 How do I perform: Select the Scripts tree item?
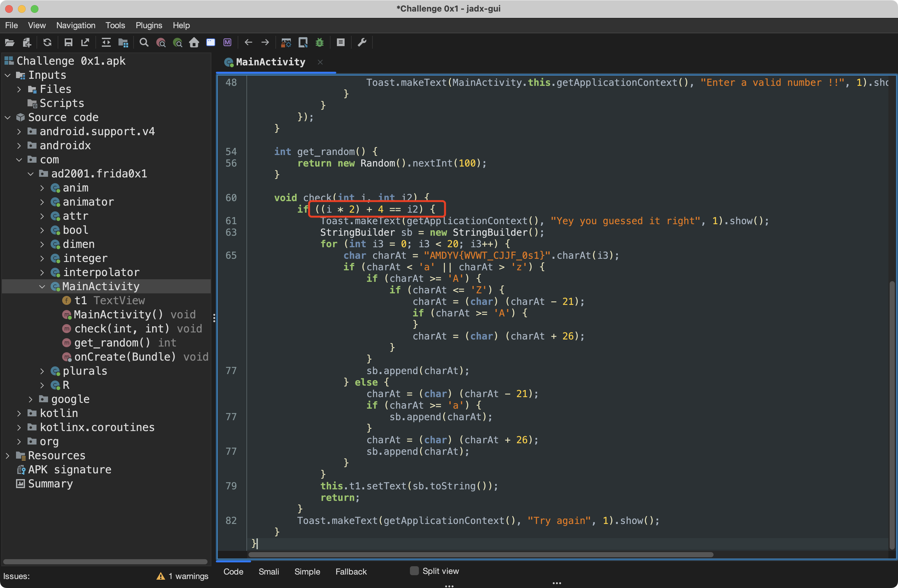(x=61, y=103)
